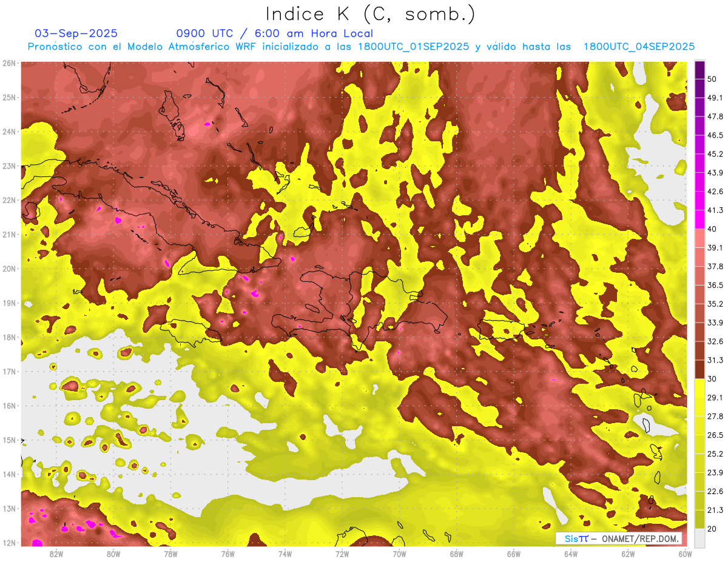Click the date label '03-Sep-2025'

point(76,33)
